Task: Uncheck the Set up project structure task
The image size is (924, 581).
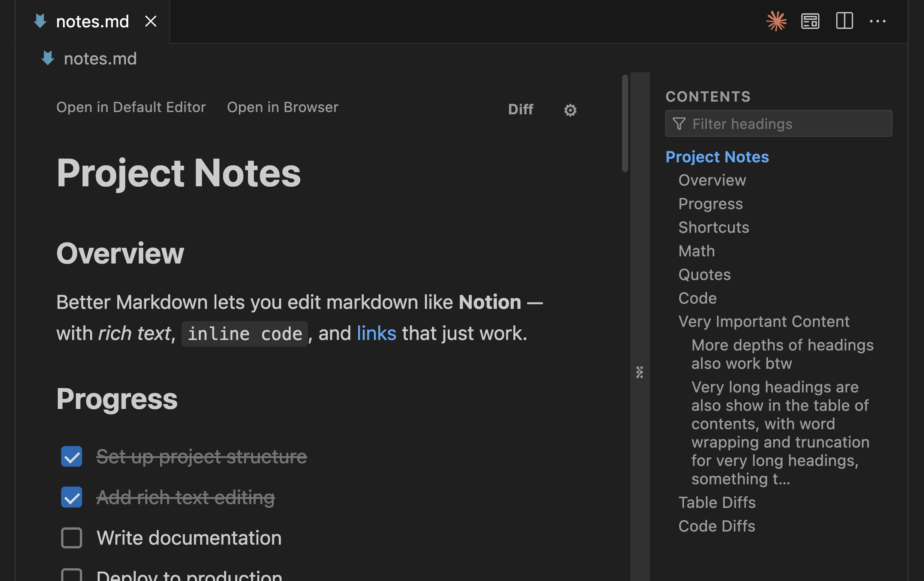Action: pos(71,457)
